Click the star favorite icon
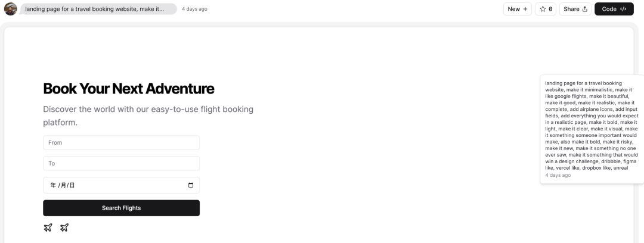The width and height of the screenshot is (644, 243). 543,9
